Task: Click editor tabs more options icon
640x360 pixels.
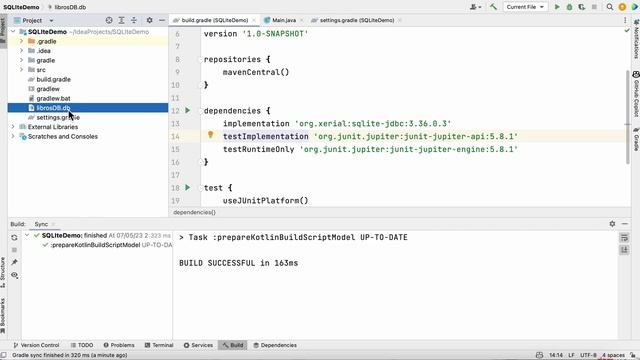Action: 625,20
